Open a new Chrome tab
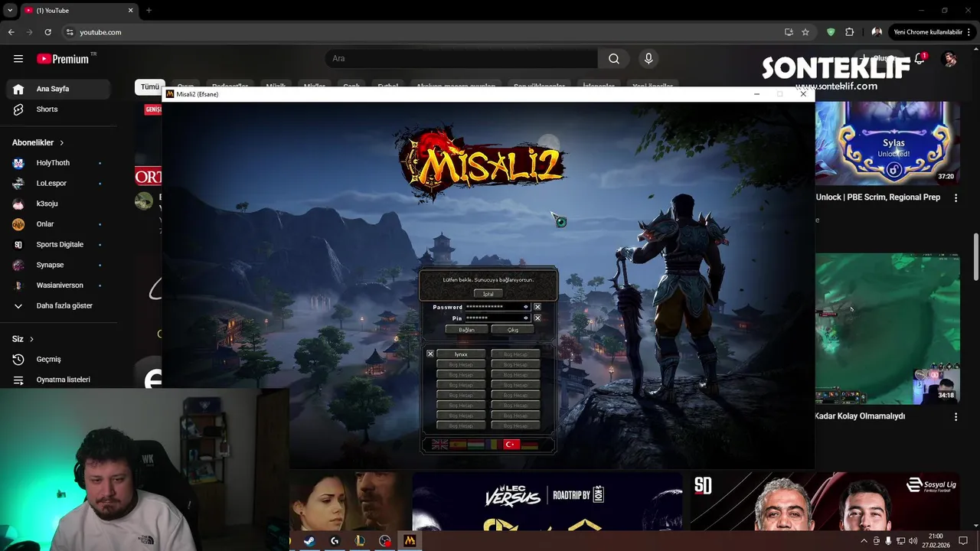 (x=149, y=11)
